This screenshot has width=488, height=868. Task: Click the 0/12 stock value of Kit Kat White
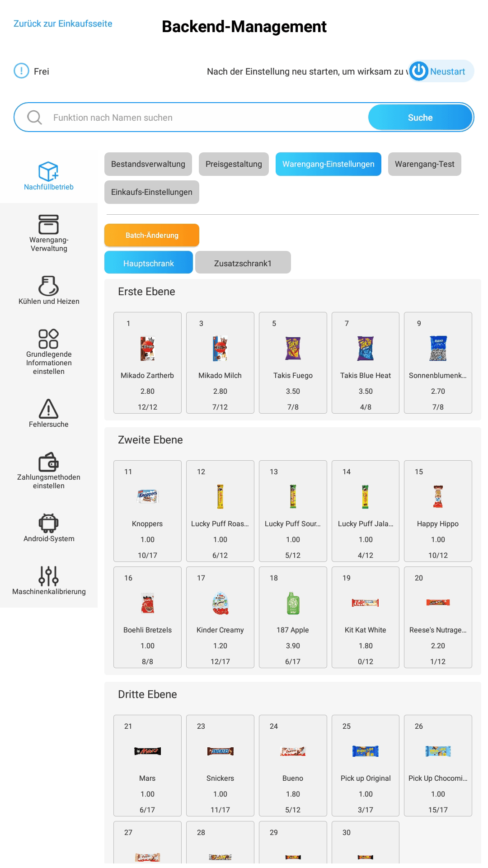pos(366,661)
